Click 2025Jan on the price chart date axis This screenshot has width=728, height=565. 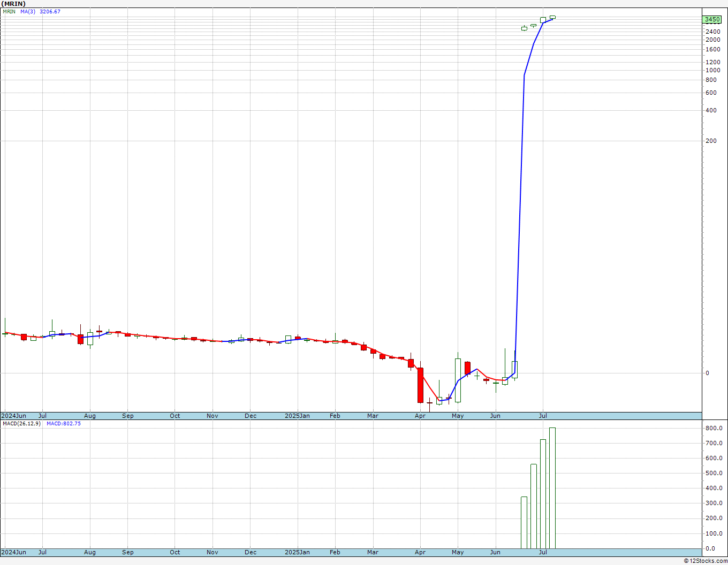click(x=297, y=416)
